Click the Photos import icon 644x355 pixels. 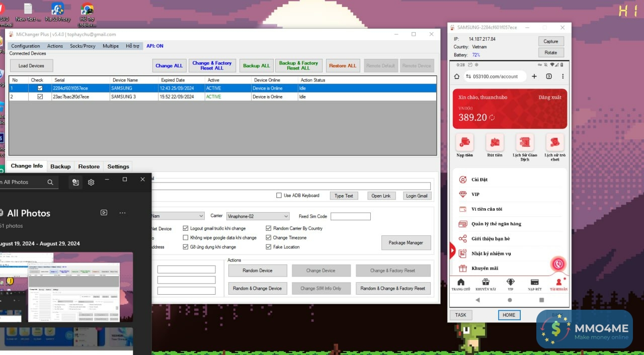tap(75, 182)
